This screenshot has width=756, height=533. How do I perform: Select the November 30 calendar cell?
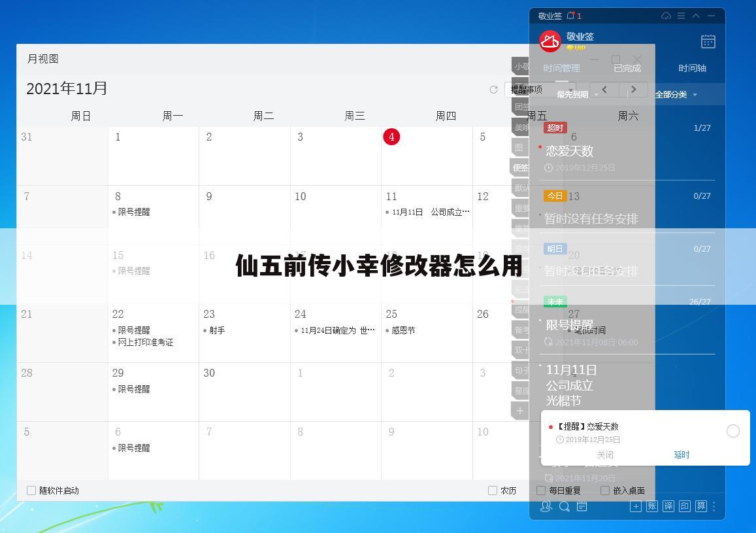244,392
